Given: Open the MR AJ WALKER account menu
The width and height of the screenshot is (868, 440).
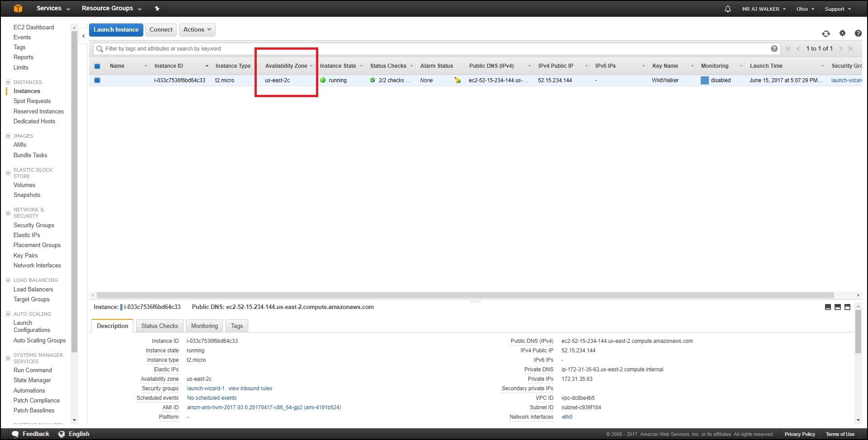Looking at the screenshot, I should coord(764,9).
